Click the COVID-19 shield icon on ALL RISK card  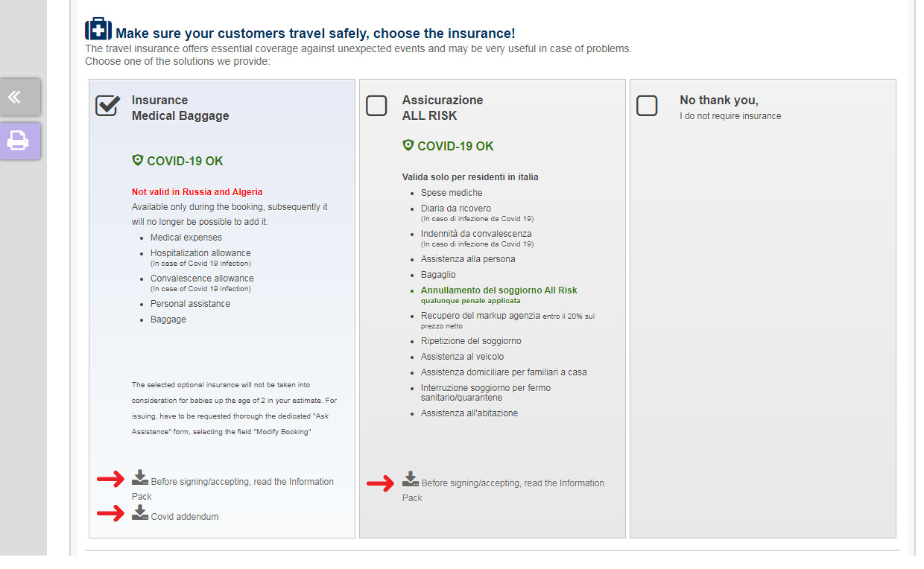409,145
